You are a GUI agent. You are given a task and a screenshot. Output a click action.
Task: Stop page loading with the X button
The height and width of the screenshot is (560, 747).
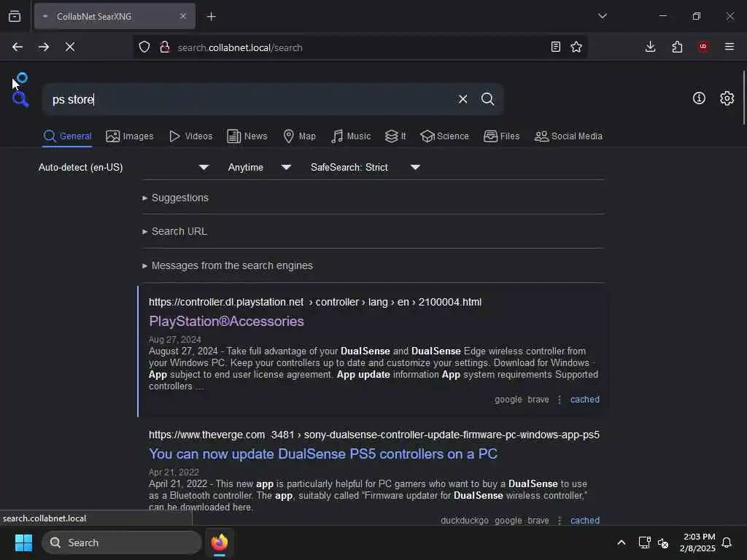pos(70,47)
